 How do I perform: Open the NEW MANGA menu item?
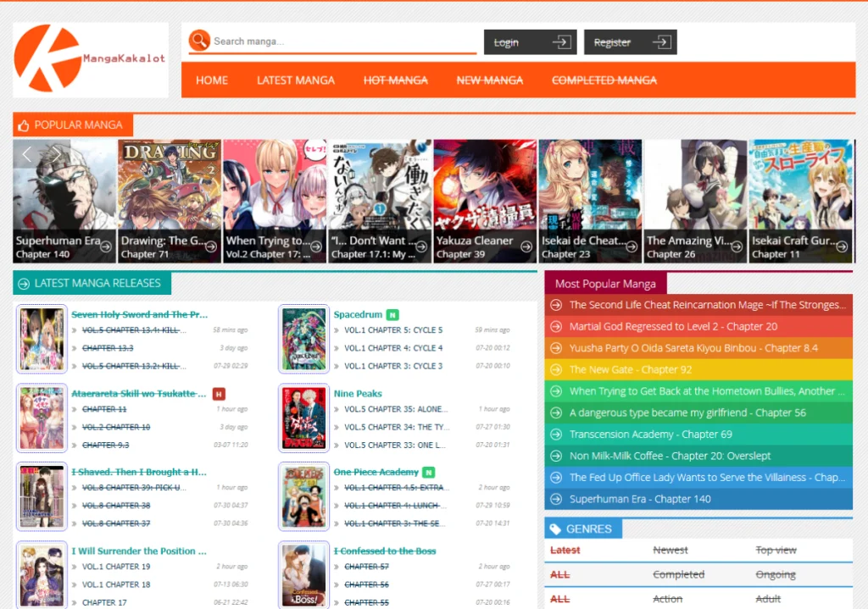(490, 80)
